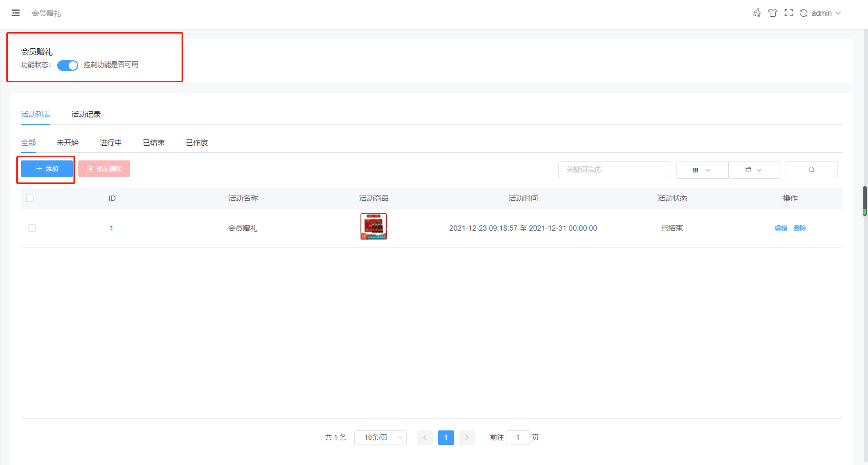This screenshot has width=868, height=465.
Task: Select the 进行中 filter tab
Action: (111, 143)
